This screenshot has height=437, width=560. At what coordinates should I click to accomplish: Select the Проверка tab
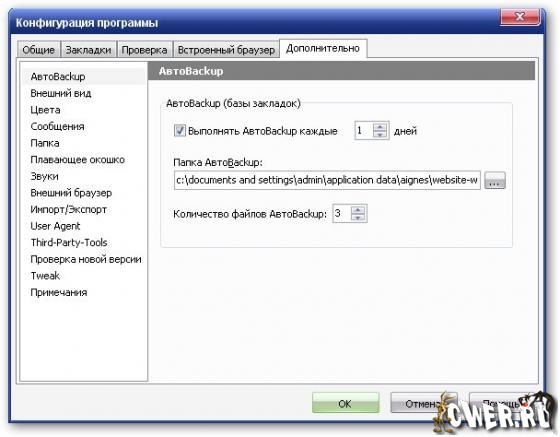pos(144,50)
